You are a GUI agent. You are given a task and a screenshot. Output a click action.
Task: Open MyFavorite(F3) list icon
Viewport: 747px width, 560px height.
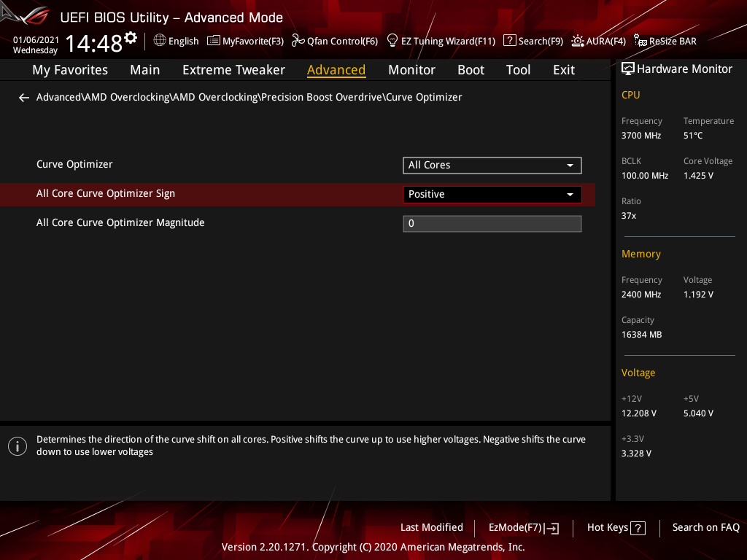[x=214, y=41]
